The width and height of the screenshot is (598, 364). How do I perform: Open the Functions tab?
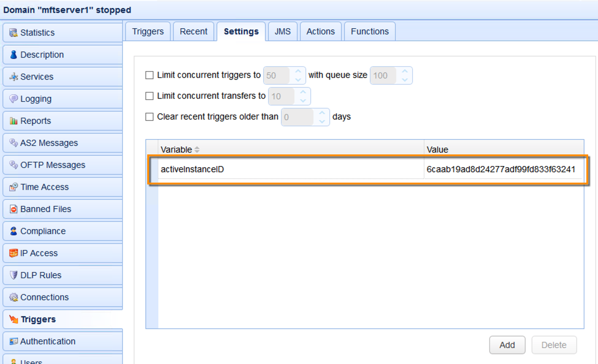point(369,31)
